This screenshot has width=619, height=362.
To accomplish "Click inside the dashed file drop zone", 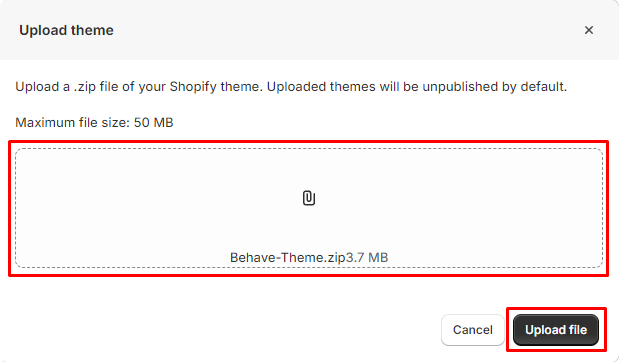I will [309, 208].
